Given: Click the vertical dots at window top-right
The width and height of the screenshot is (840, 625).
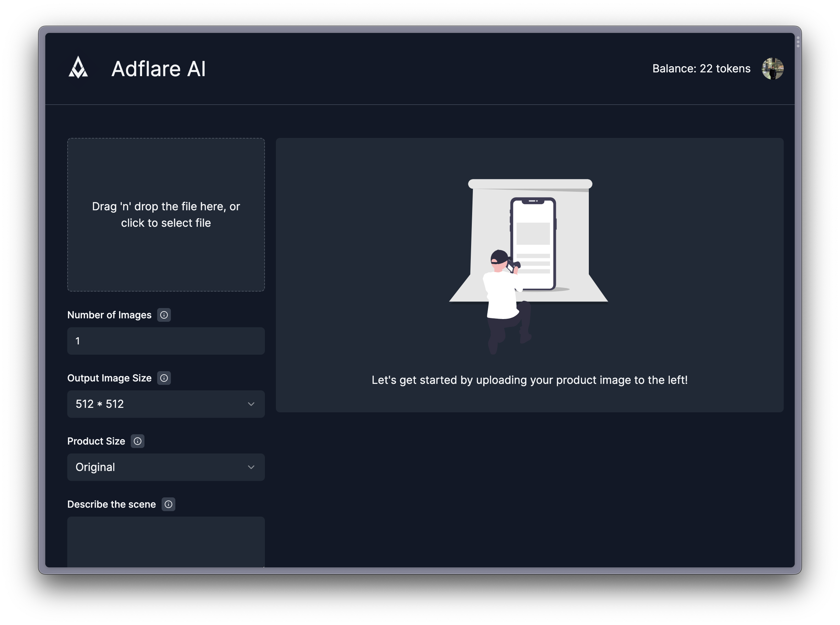Looking at the screenshot, I should tap(798, 42).
